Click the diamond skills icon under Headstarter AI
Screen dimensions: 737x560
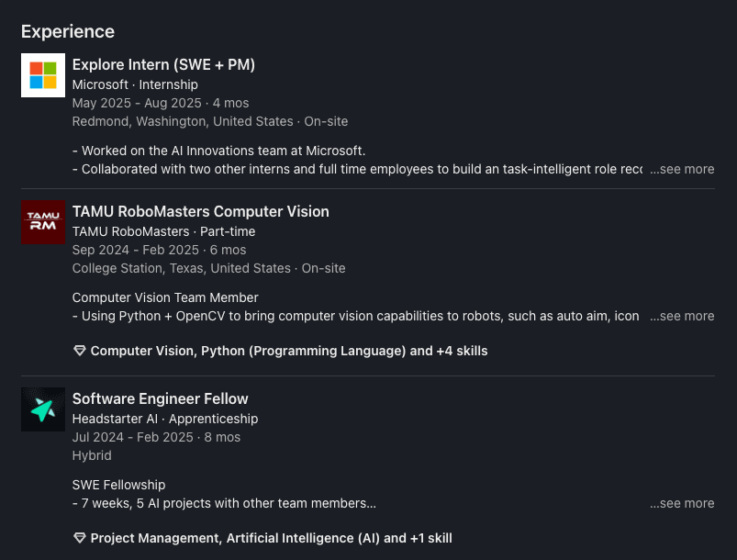[x=79, y=538]
